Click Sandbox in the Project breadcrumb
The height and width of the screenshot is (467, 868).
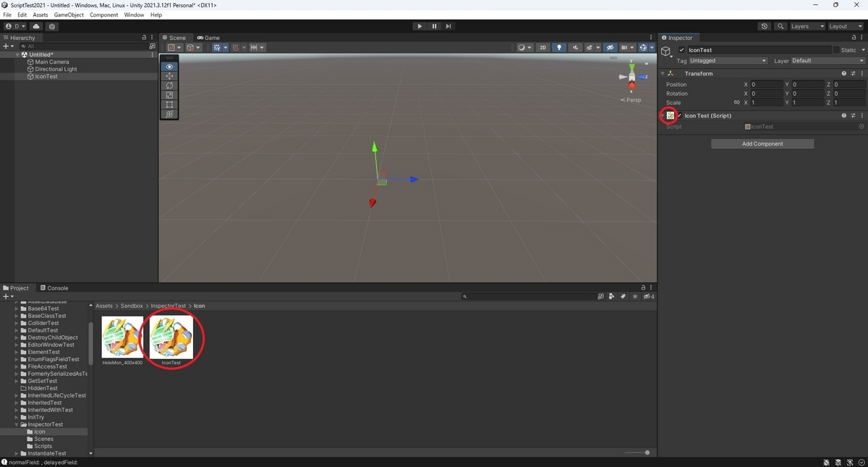[x=132, y=306]
